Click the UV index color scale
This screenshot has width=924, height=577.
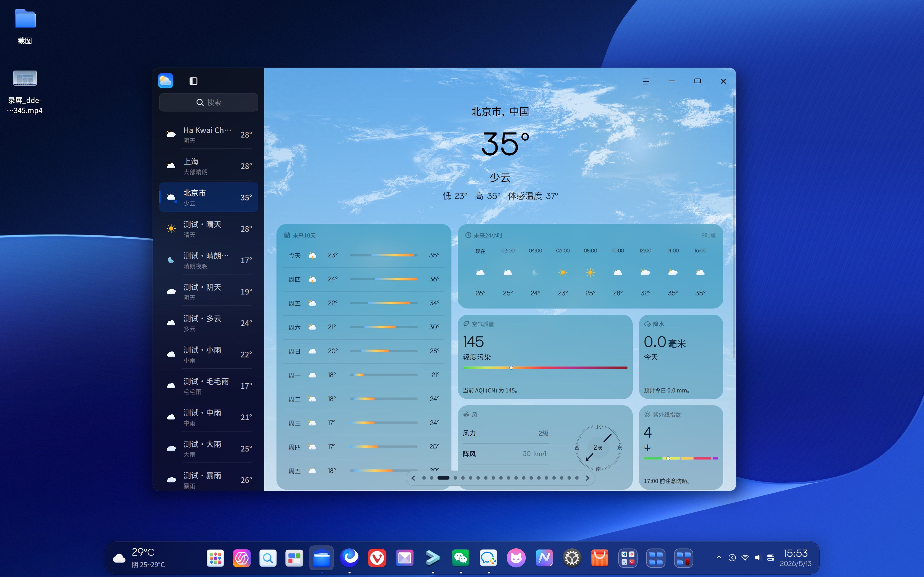[681, 458]
